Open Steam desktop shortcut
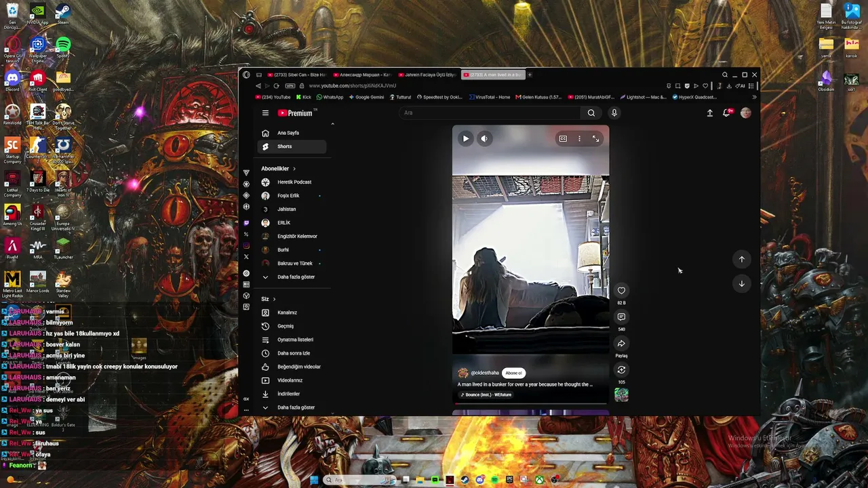 click(x=63, y=14)
